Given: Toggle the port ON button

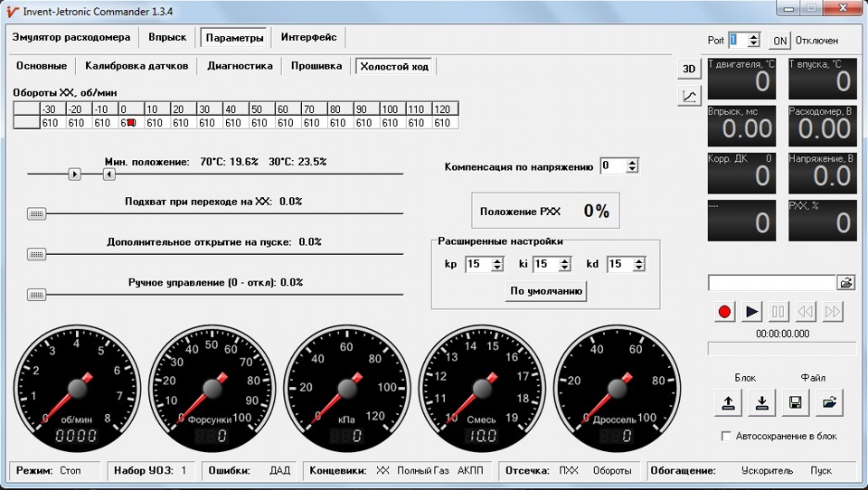Looking at the screenshot, I should (780, 41).
